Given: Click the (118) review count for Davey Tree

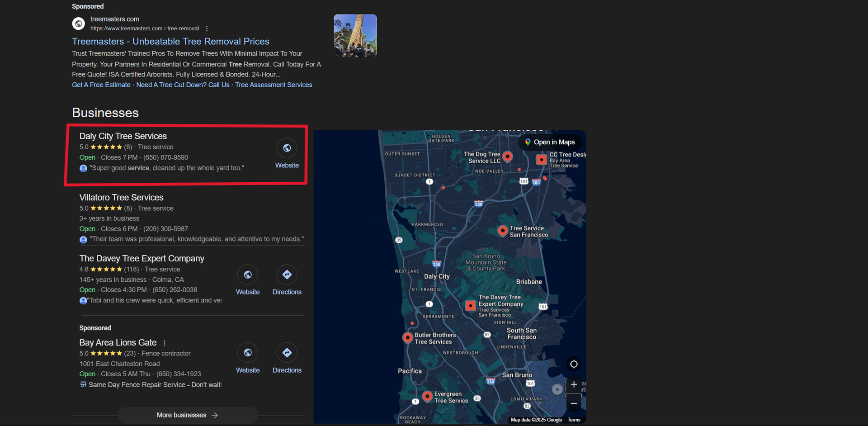Looking at the screenshot, I should coord(132,270).
